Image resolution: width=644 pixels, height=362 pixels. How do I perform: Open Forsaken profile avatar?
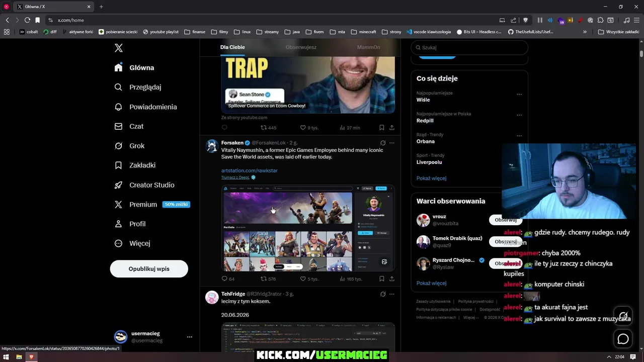click(x=212, y=146)
